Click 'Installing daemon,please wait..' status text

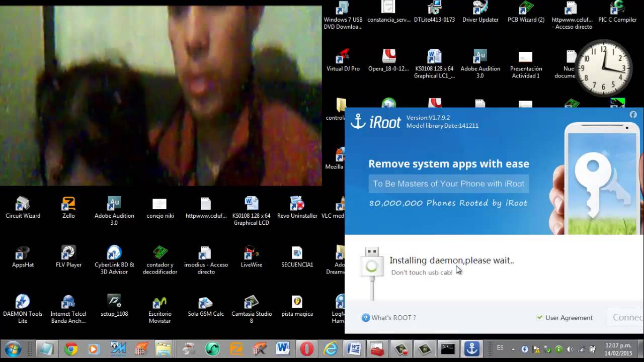(x=452, y=260)
